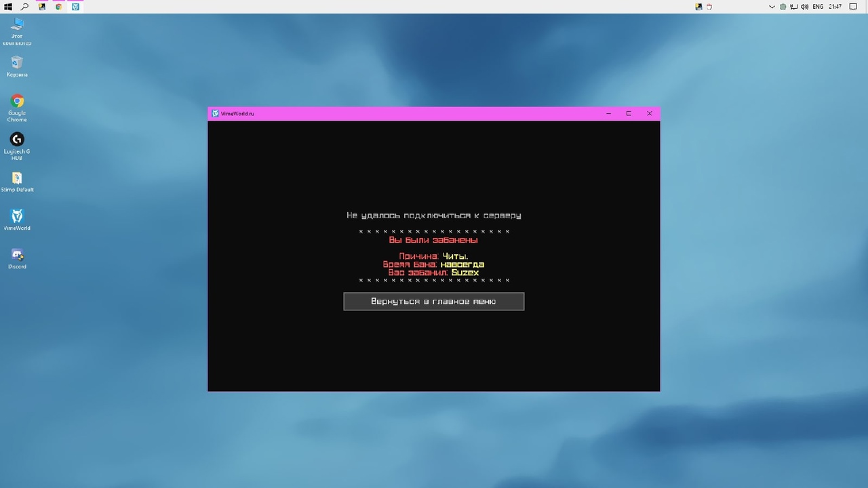Viewport: 868px width, 488px height.
Task: Click the Return to main menu button
Action: click(x=433, y=302)
